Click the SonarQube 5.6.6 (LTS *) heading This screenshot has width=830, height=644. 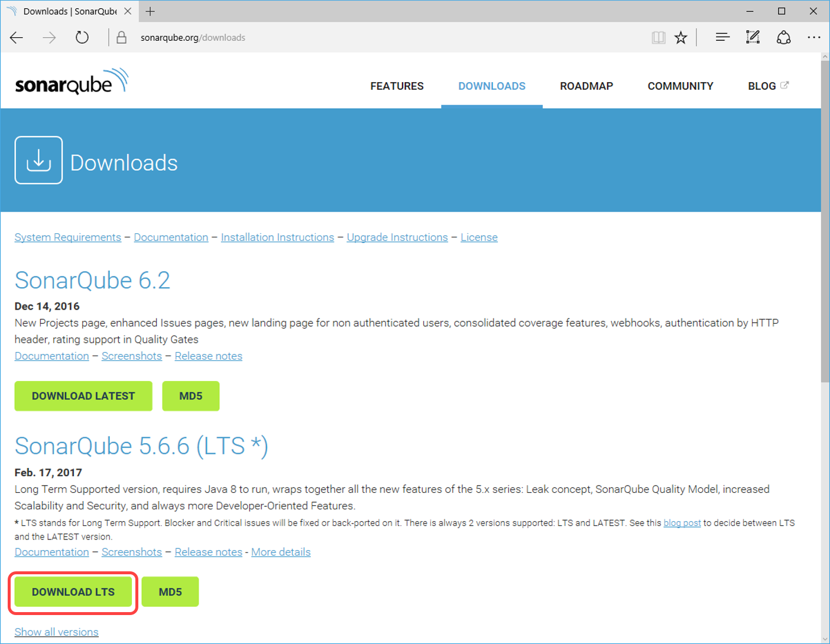[141, 446]
